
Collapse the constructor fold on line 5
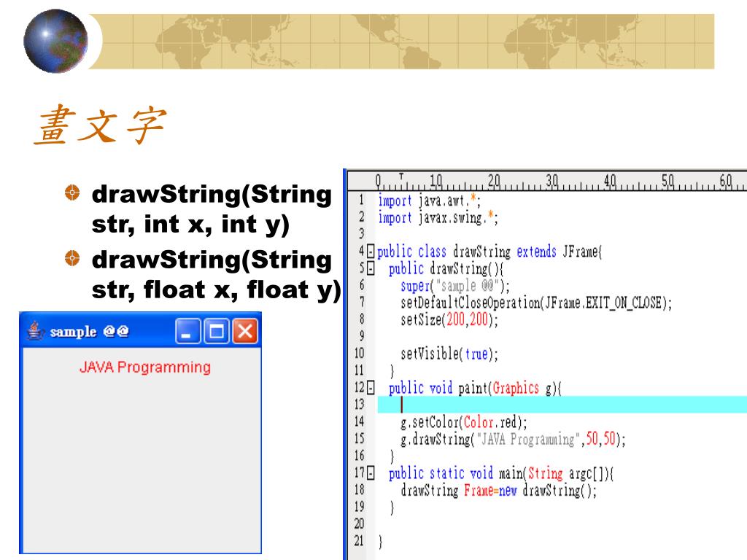(x=371, y=268)
